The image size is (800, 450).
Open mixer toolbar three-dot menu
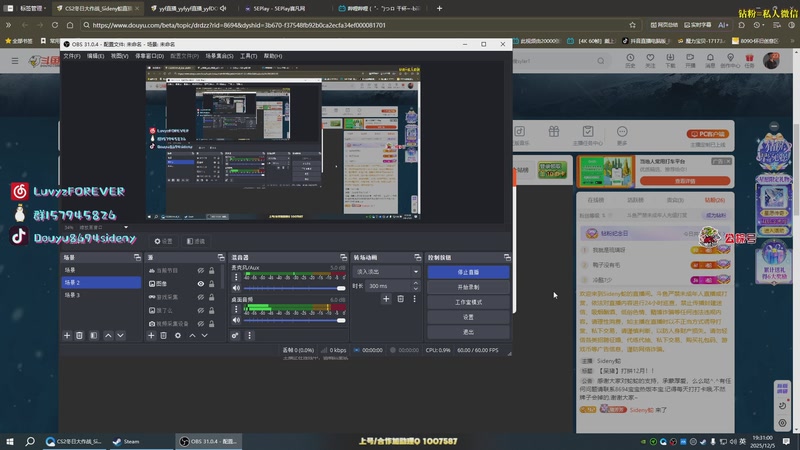point(249,336)
